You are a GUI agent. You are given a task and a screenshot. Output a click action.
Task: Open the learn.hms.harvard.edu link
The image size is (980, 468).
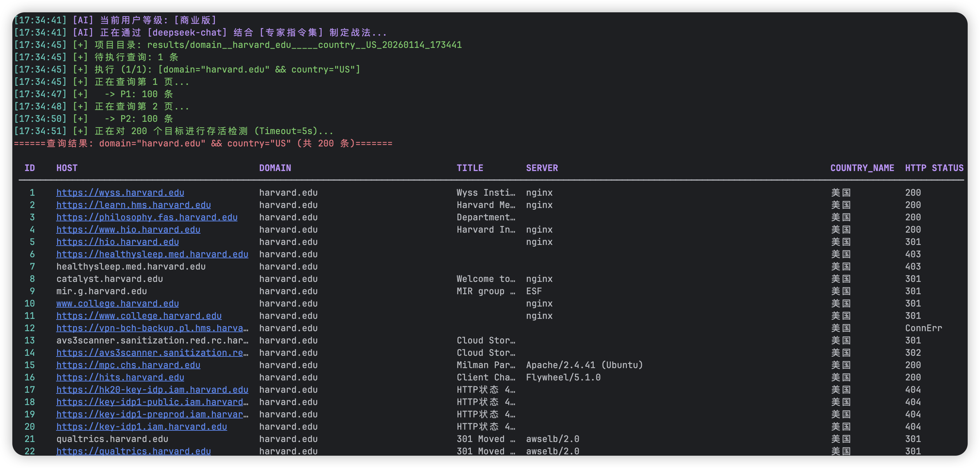133,205
